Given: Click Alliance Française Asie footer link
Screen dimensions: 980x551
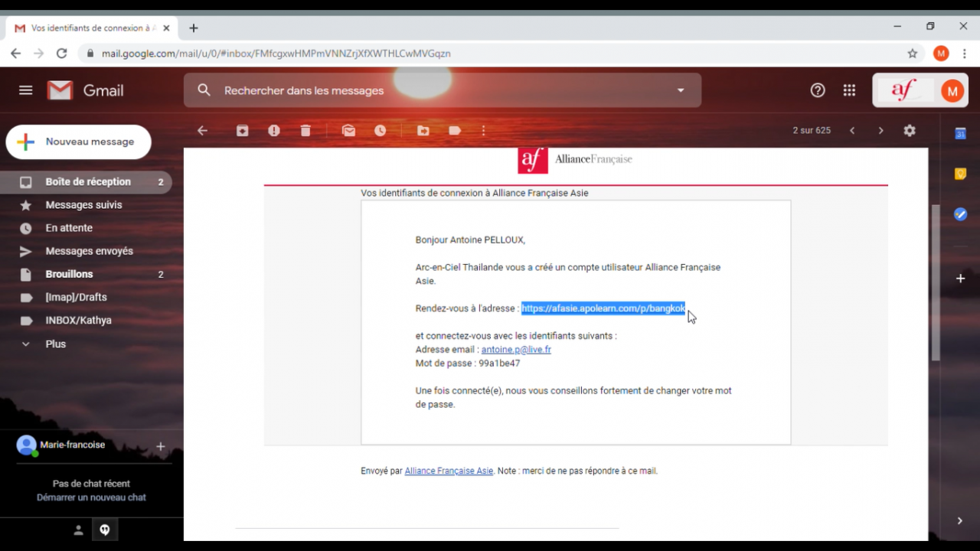Looking at the screenshot, I should pos(449,471).
